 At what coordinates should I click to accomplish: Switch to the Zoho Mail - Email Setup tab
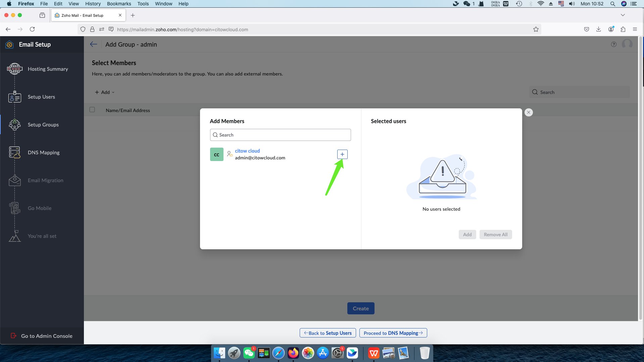coord(82,15)
